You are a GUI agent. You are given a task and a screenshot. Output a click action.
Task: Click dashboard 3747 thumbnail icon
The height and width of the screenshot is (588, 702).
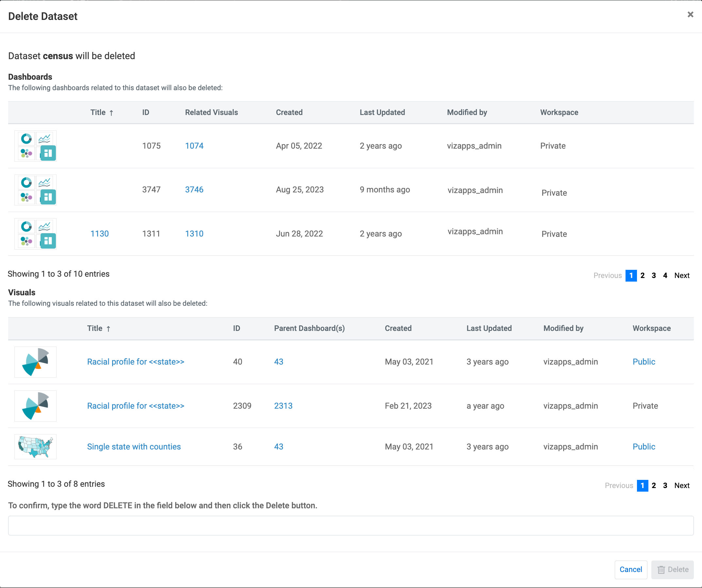point(35,190)
